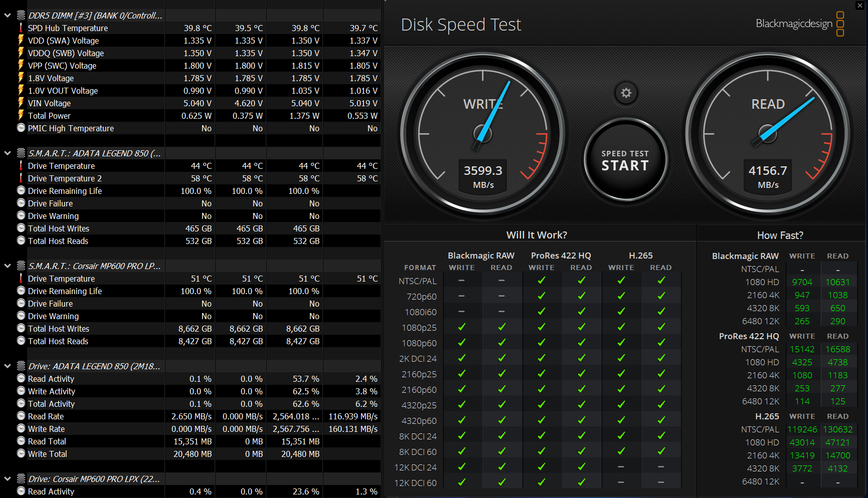The image size is (868, 498).
Task: Click the SPD Hub Temperature thermometer icon
Action: tap(21, 28)
